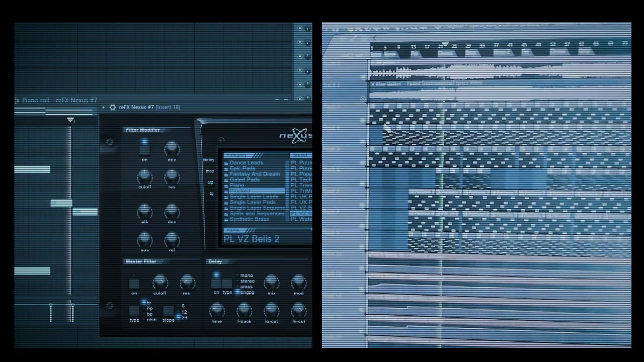Viewport: 644px width, 362px height.
Task: Adjust the Delay mix knob
Action: [271, 282]
